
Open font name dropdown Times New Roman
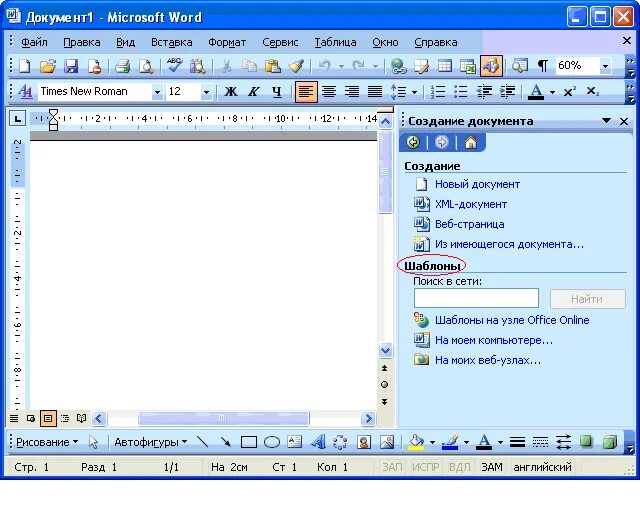tap(157, 92)
